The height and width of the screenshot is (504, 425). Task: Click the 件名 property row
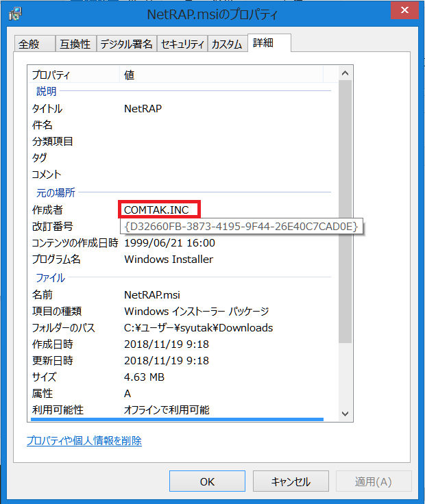183,125
